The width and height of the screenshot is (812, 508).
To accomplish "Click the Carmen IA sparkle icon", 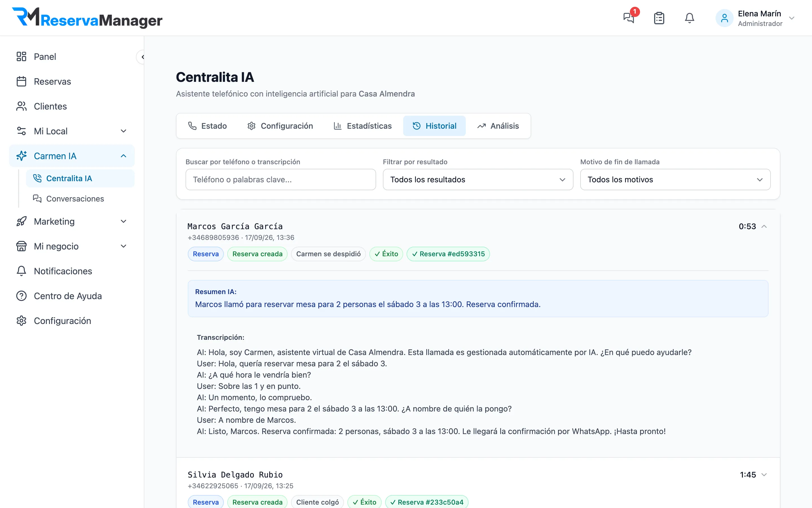I will click(x=21, y=156).
